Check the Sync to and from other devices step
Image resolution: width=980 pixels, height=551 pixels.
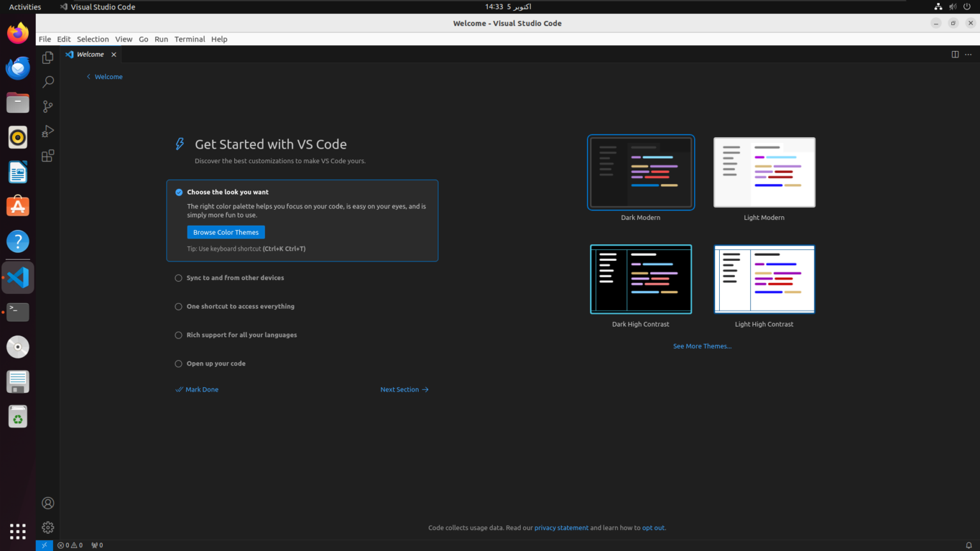(178, 277)
